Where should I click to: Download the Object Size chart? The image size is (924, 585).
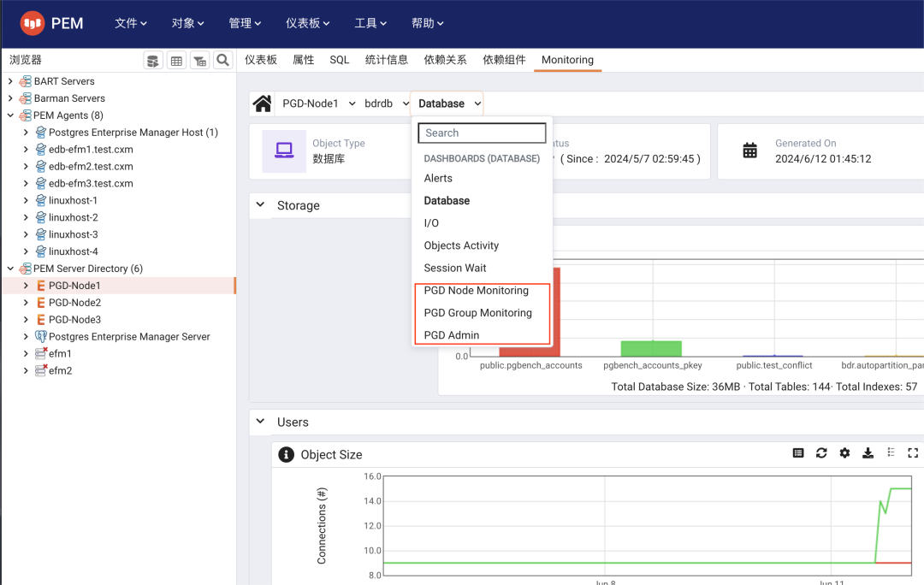click(x=868, y=453)
